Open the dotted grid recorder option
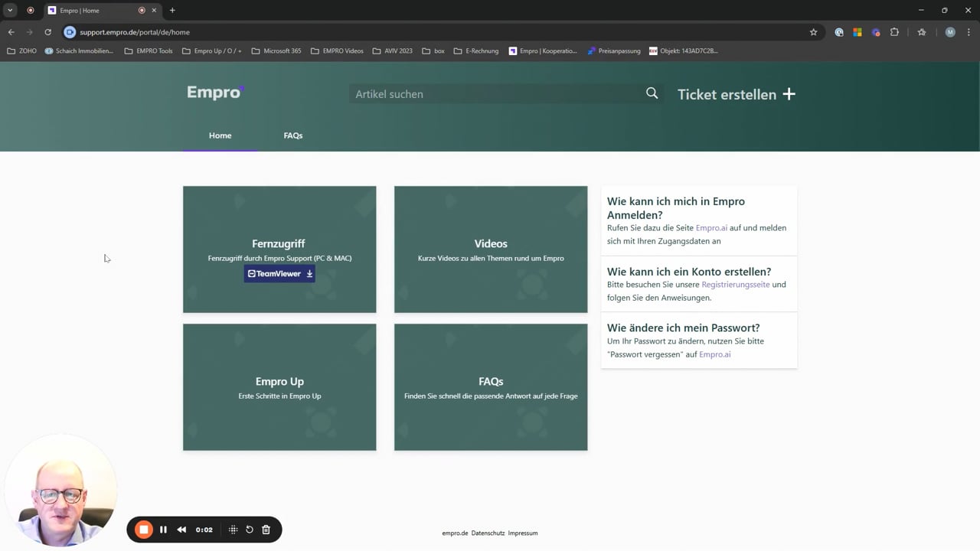This screenshot has height=551, width=980. [234, 530]
